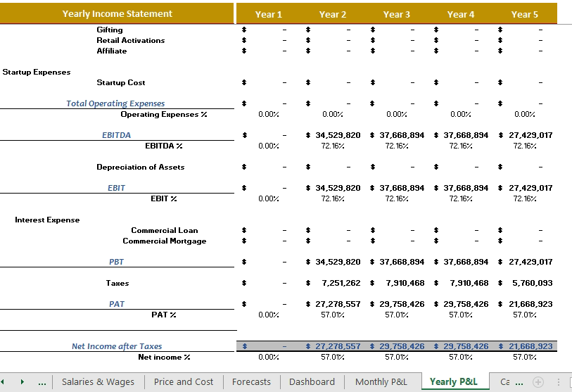Select Year 1 Net income % 0.00%

coord(269,357)
